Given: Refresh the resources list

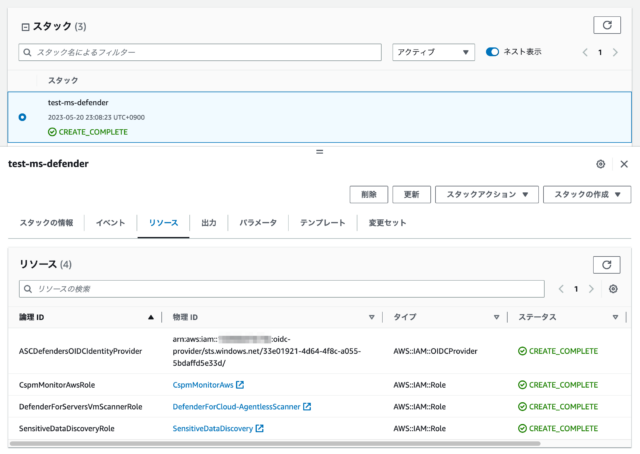Looking at the screenshot, I should click(x=606, y=264).
